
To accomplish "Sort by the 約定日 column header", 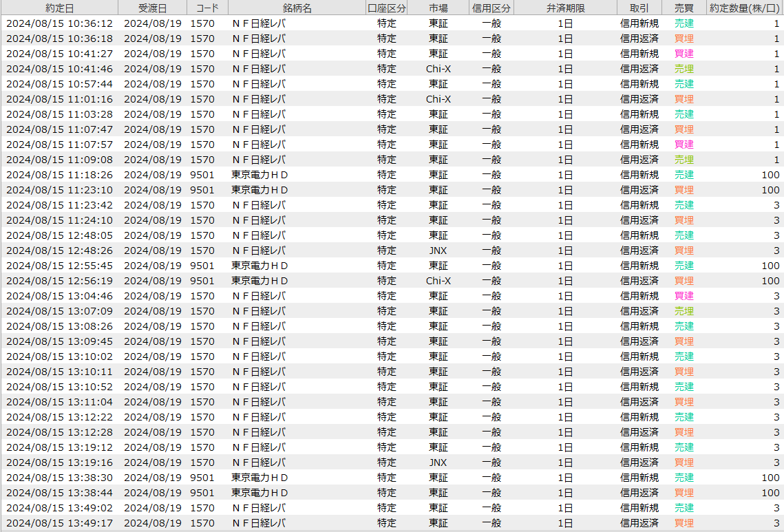I will pyautogui.click(x=59, y=8).
